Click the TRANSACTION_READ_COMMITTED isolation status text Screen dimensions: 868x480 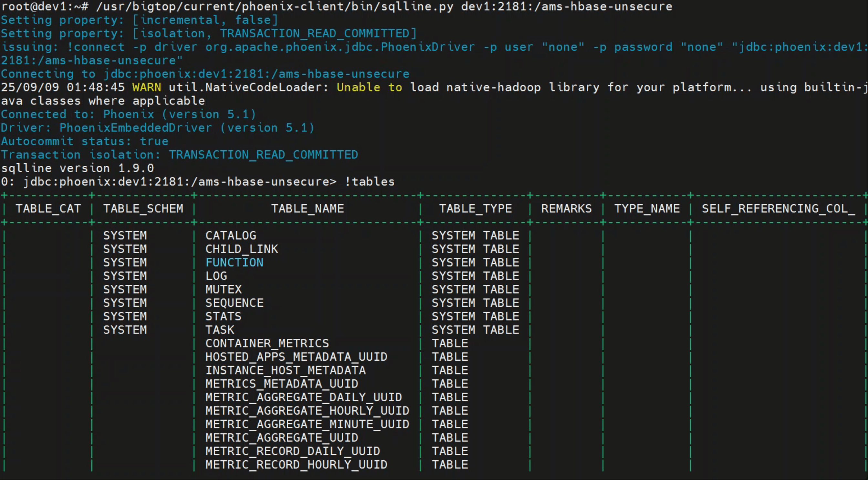click(x=263, y=155)
